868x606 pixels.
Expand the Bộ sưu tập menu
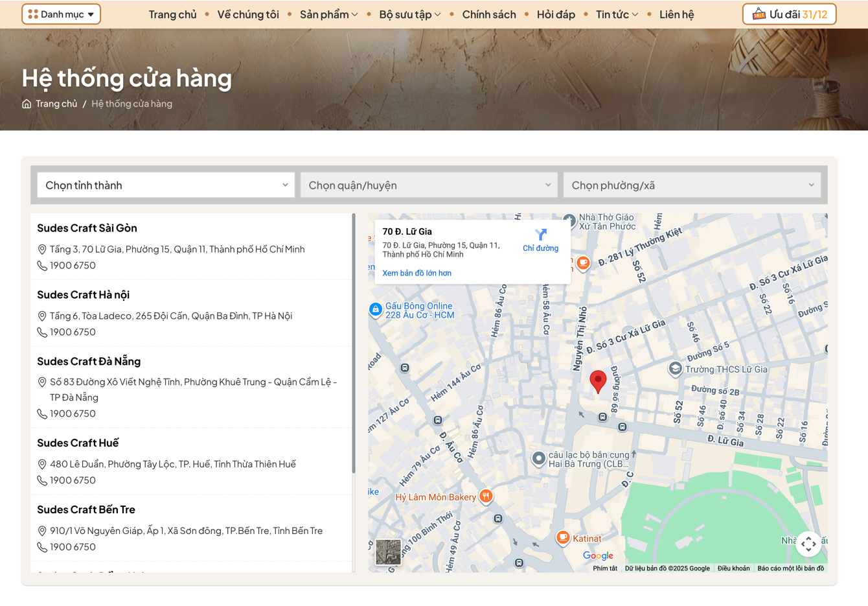[x=410, y=14]
